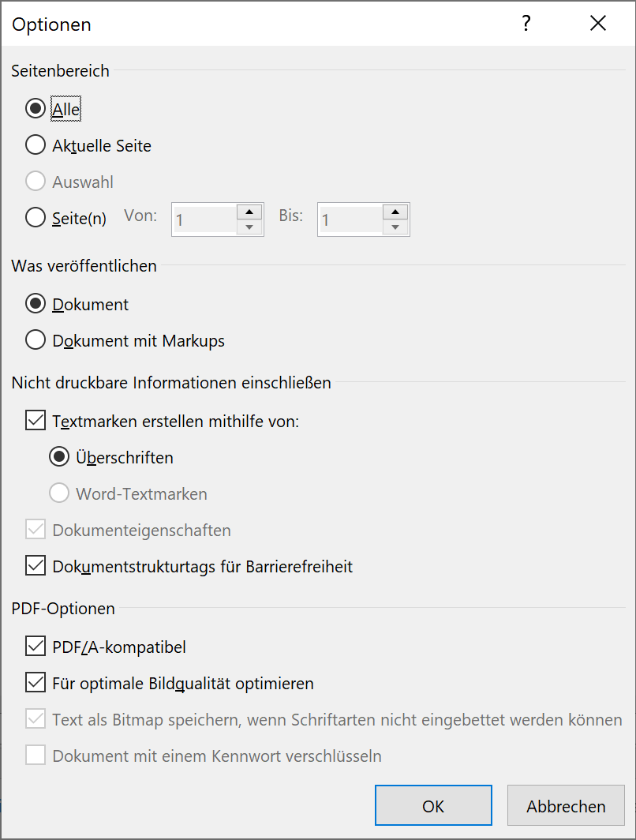
Task: Decrease the Bis page number
Action: (395, 227)
